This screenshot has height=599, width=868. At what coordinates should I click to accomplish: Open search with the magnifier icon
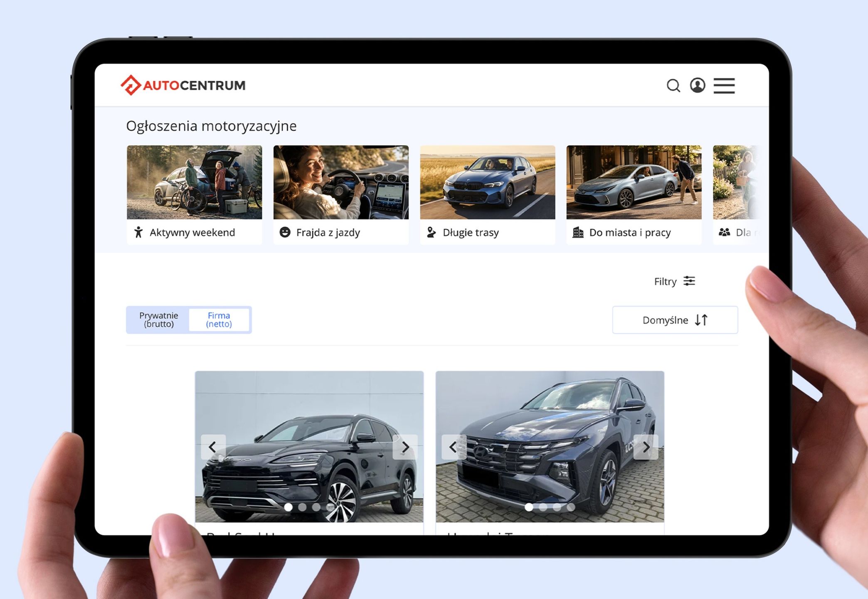673,86
